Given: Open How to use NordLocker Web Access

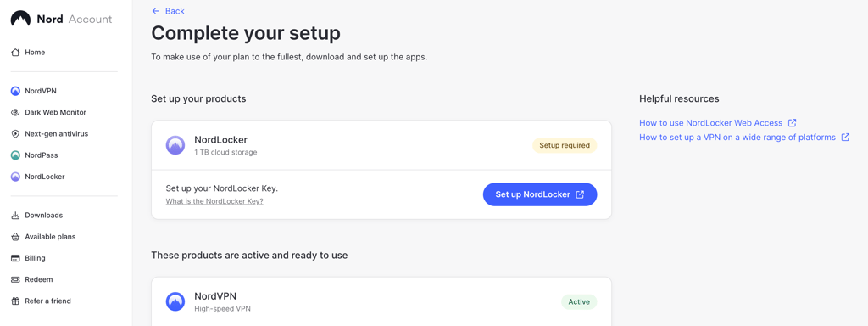Looking at the screenshot, I should click(711, 123).
